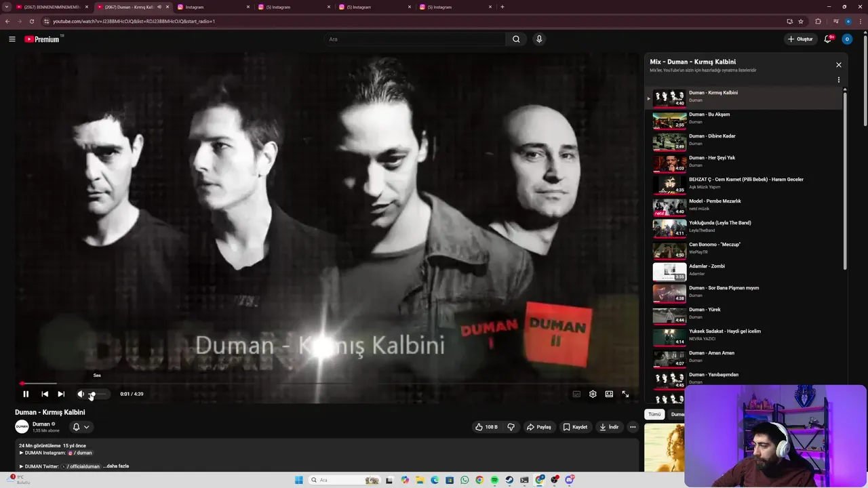The image size is (868, 488).
Task: Click the Paylaş share button
Action: point(538,427)
